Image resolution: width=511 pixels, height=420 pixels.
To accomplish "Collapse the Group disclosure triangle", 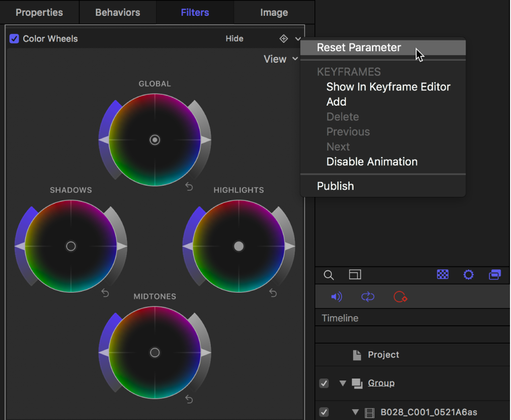I will point(343,383).
